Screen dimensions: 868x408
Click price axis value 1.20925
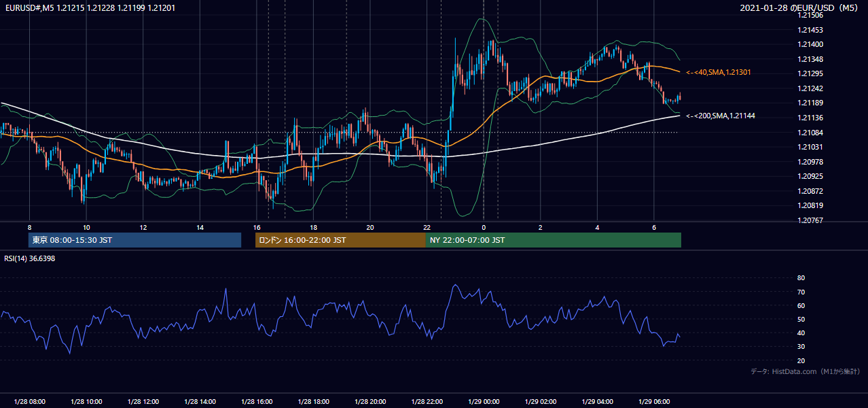[x=810, y=176]
